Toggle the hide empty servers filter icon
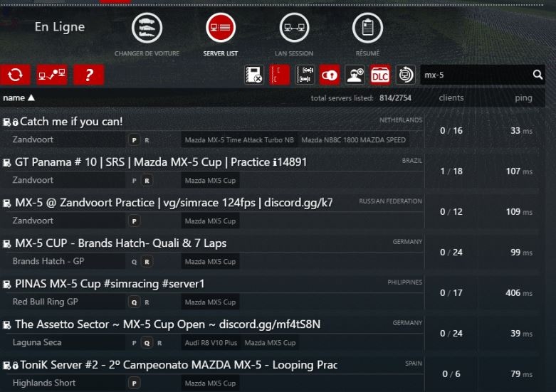This screenshot has width=556, height=392. [254, 75]
